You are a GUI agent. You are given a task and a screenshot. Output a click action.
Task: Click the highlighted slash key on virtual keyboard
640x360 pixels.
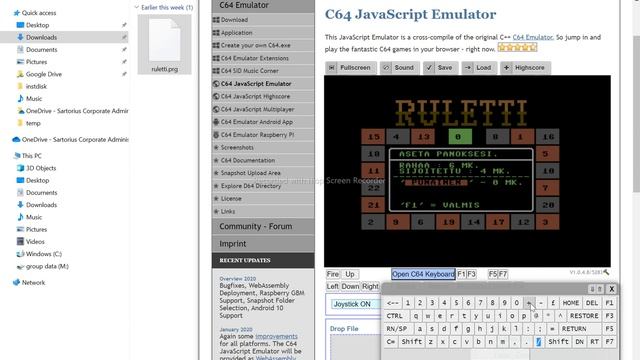point(538,342)
